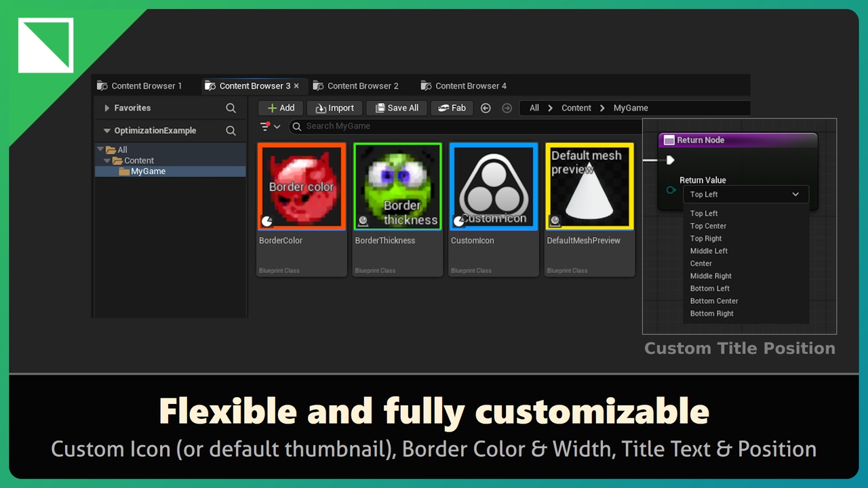Click the Import button
The height and width of the screenshot is (488, 868).
[x=334, y=108]
